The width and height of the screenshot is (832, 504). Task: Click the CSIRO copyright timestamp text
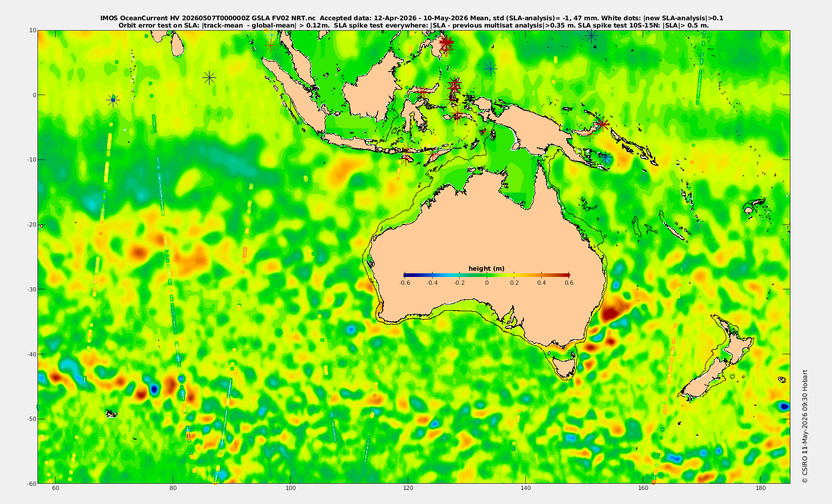point(805,427)
